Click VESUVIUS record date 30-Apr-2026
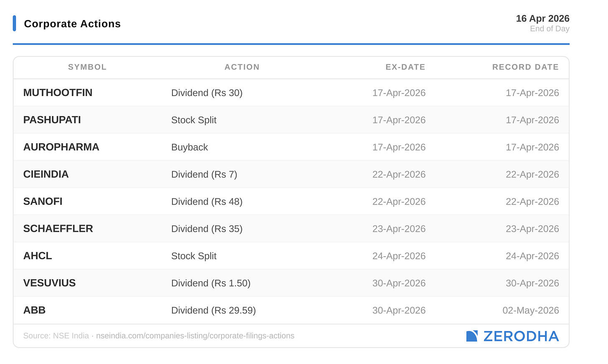This screenshot has height=364, width=608. pos(532,283)
